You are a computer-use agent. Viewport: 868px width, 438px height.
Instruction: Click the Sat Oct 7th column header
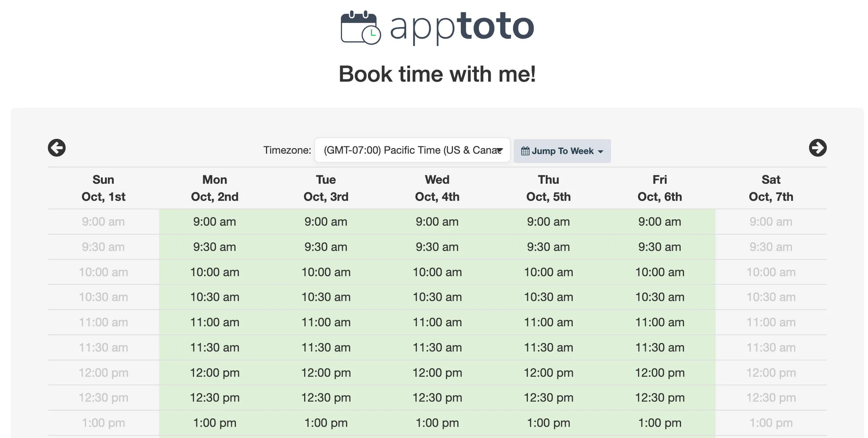click(x=771, y=188)
